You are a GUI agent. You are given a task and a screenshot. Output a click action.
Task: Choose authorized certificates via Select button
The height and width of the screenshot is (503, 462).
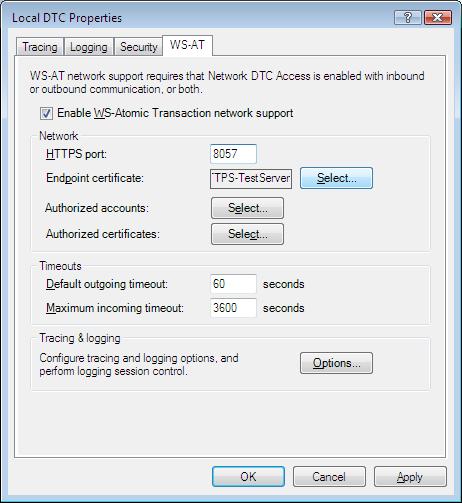point(247,234)
